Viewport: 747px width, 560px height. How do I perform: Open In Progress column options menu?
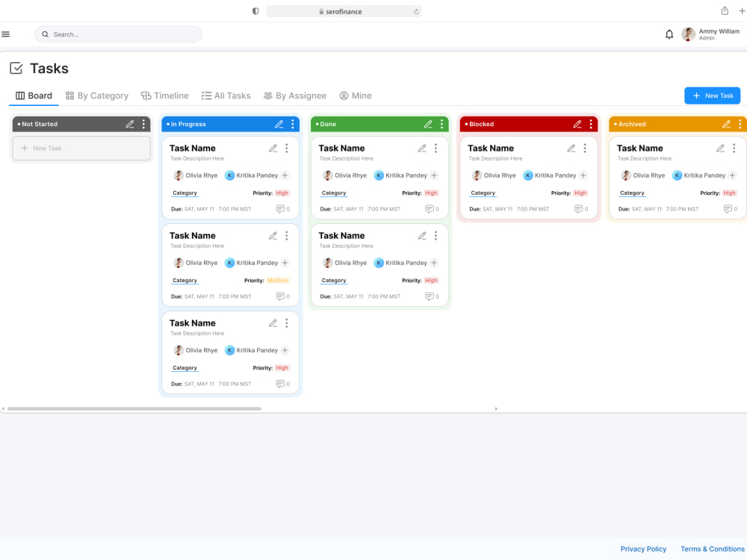tap(293, 124)
